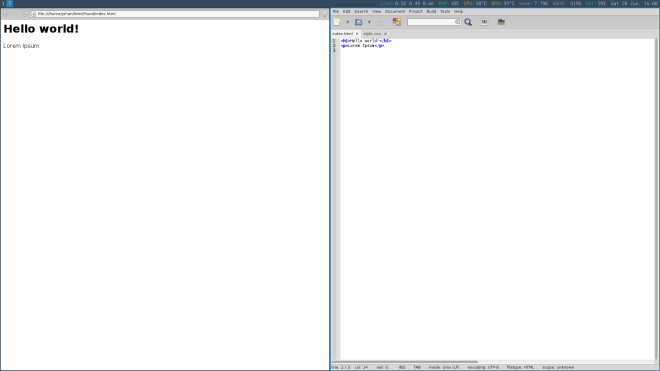Open the Help menu
The width and height of the screenshot is (660, 371).
pos(458,11)
